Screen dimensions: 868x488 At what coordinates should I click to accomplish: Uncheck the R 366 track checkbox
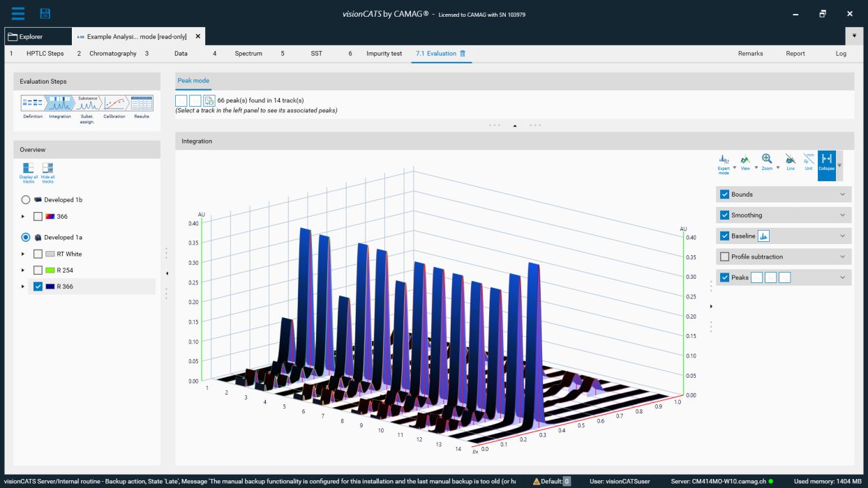point(38,287)
